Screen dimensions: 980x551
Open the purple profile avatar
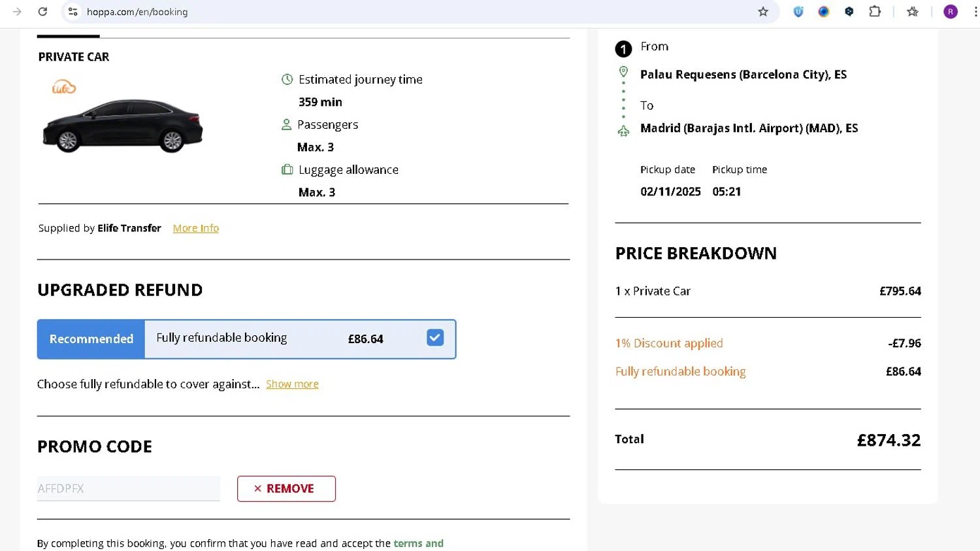coord(951,12)
